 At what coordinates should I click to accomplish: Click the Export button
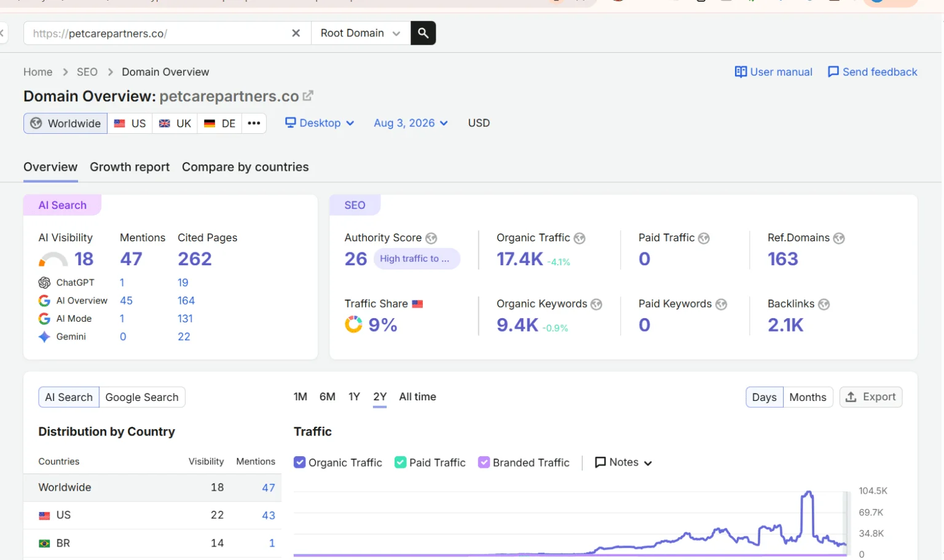(x=871, y=397)
